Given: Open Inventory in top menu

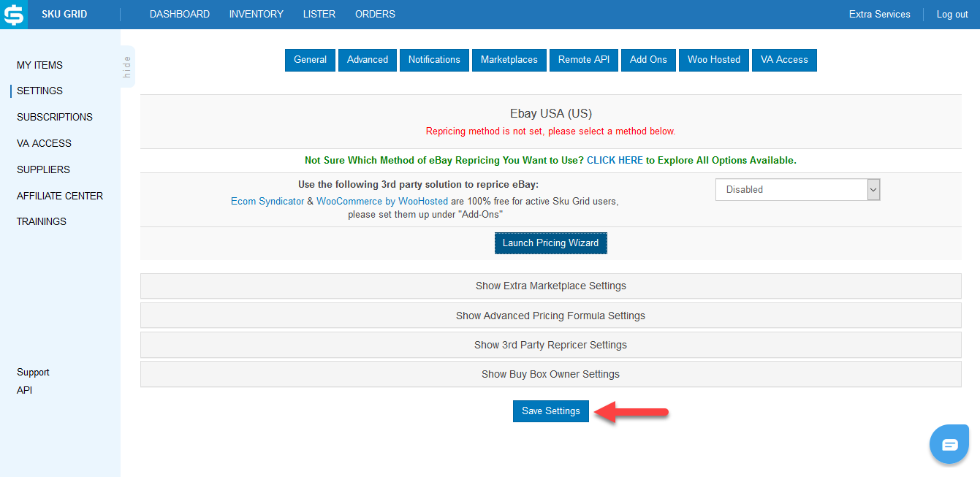Looking at the screenshot, I should pyautogui.click(x=257, y=14).
